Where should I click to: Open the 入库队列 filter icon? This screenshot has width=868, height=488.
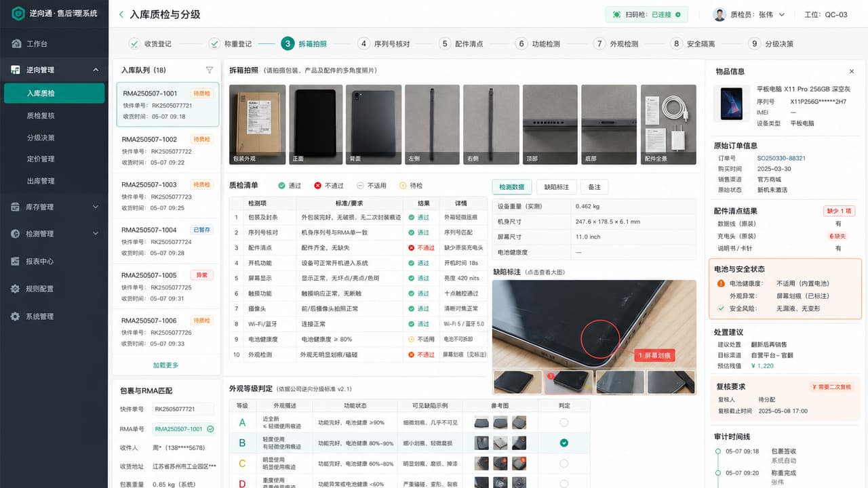[209, 70]
